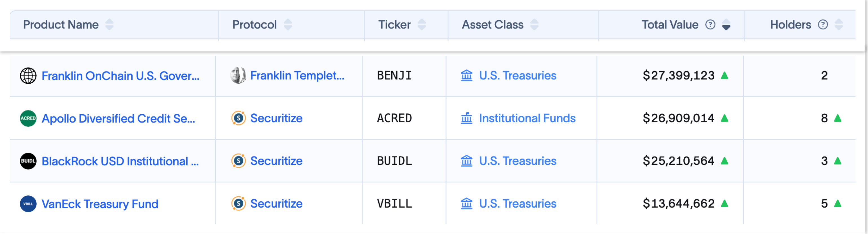Click the VBILL blue token icon
This screenshot has width=868, height=234.
click(28, 203)
